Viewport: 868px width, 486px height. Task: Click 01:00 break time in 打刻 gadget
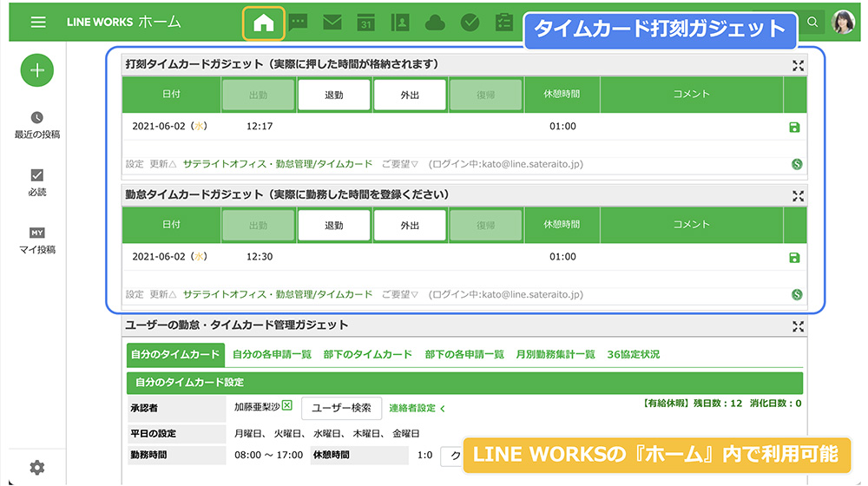pos(562,126)
